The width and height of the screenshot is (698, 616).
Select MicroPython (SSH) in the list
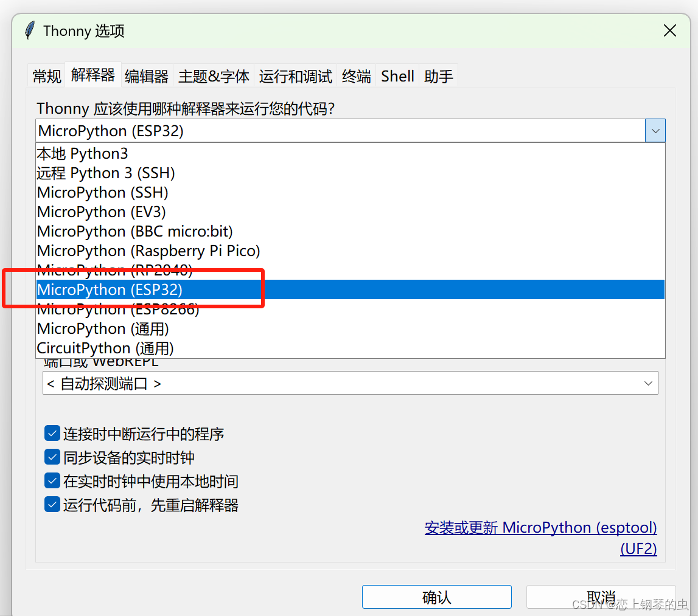click(x=351, y=193)
